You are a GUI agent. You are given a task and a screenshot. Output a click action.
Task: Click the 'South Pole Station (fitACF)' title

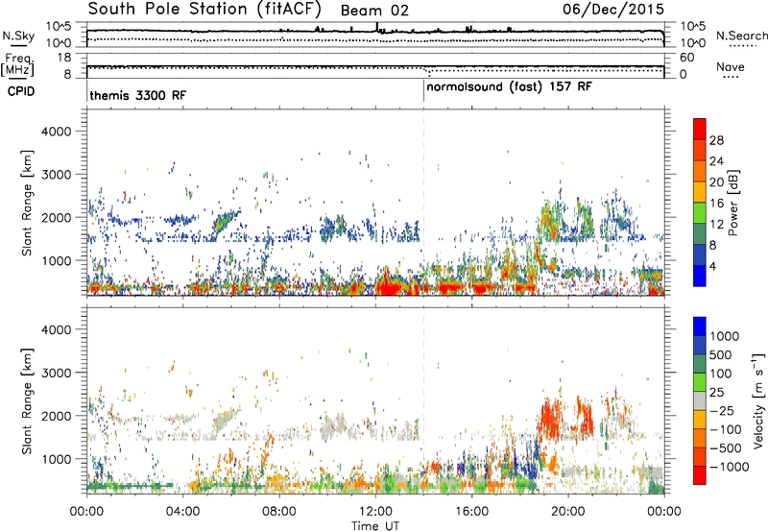[204, 9]
